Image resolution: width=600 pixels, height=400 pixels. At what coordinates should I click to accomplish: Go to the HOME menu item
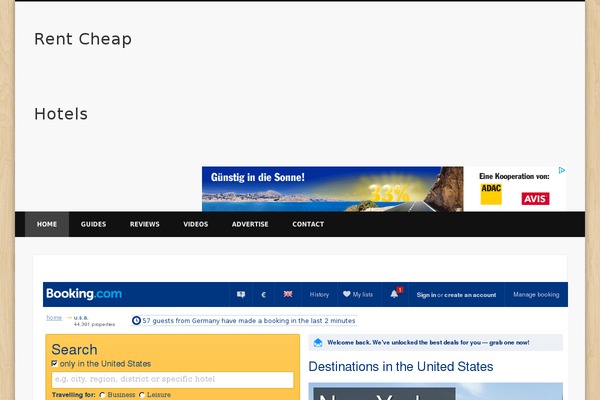[47, 224]
